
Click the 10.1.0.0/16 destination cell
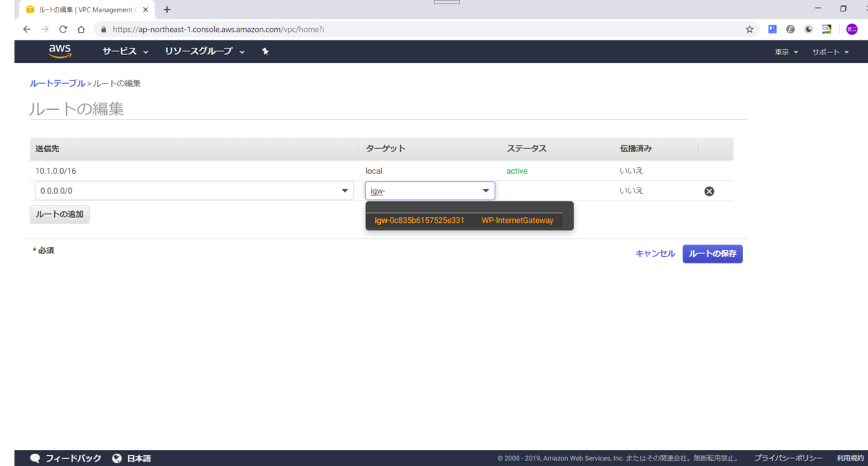(x=55, y=171)
